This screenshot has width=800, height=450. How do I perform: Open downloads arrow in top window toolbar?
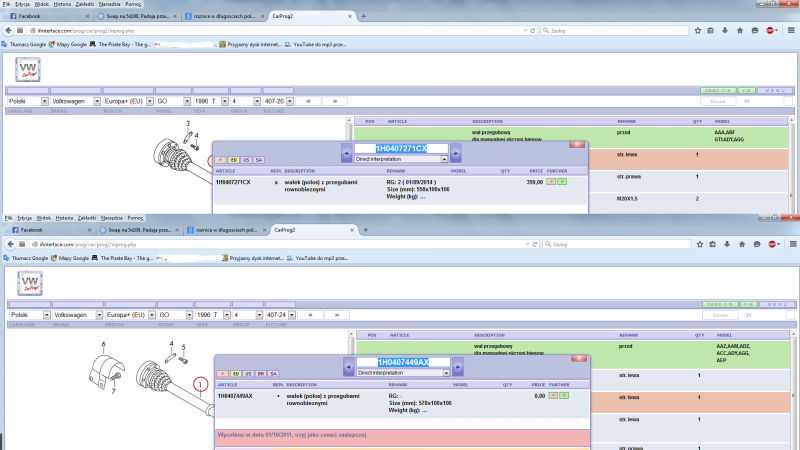point(725,31)
